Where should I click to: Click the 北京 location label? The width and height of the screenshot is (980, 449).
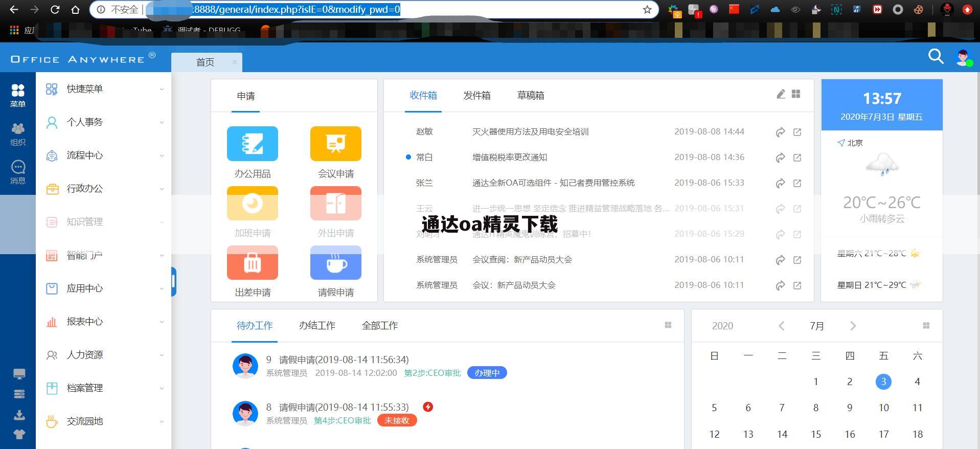pos(855,143)
